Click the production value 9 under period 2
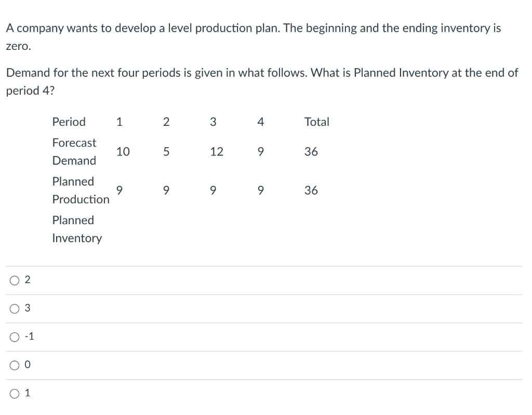The width and height of the screenshot is (532, 415). (x=166, y=190)
